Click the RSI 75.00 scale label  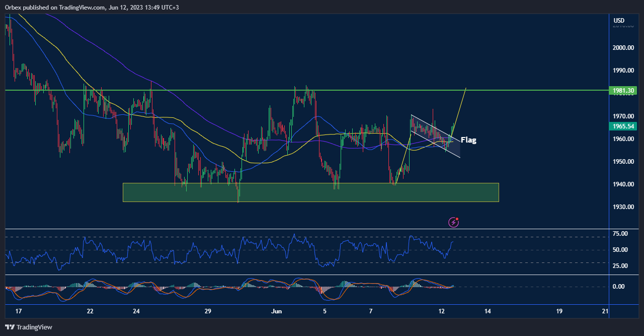(x=620, y=234)
